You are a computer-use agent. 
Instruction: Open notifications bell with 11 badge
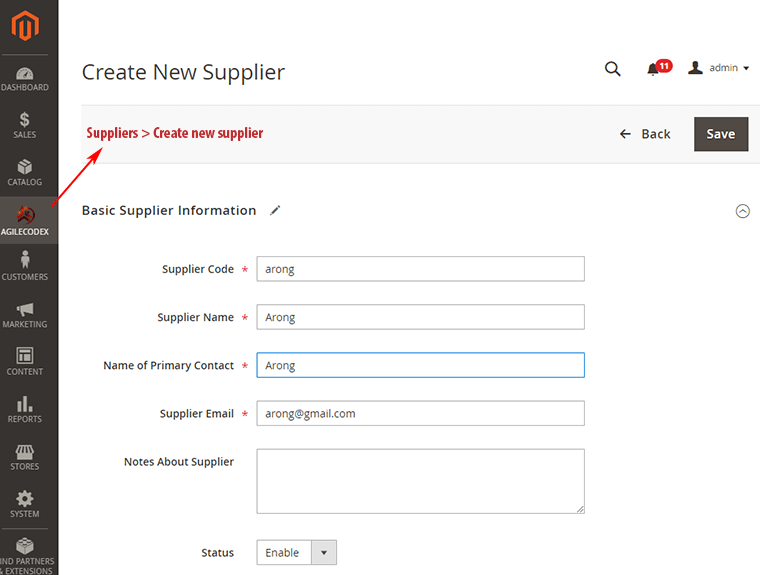(x=659, y=68)
